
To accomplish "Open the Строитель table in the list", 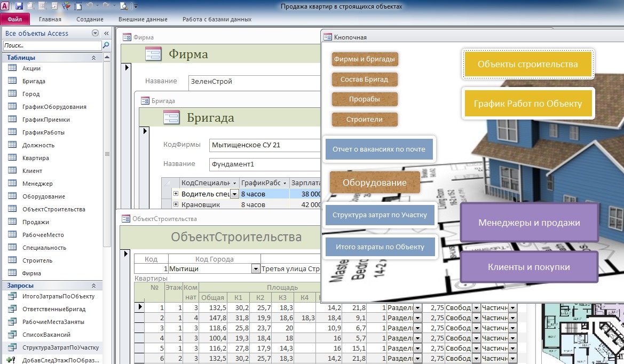I will [x=37, y=260].
